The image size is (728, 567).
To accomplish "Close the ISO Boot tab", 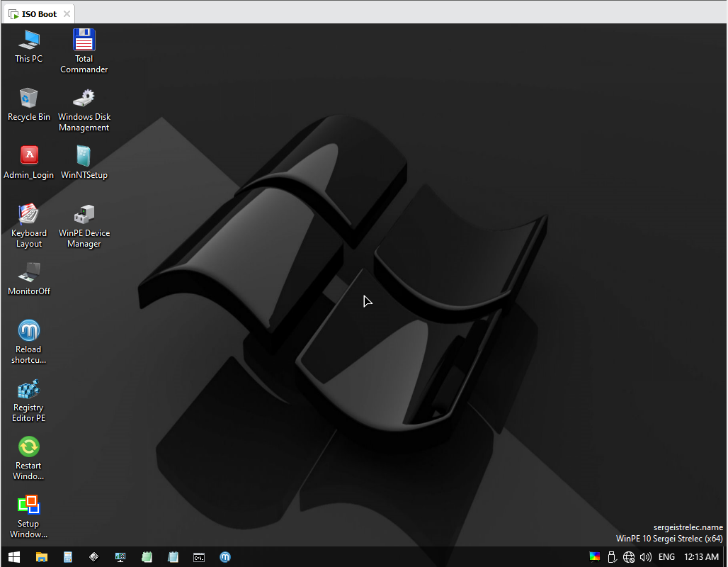I will click(67, 14).
